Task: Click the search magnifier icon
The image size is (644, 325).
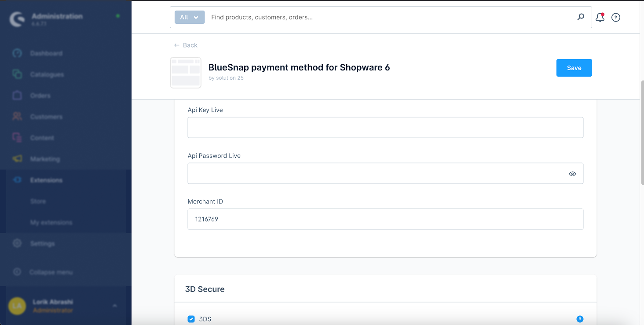Action: (581, 17)
